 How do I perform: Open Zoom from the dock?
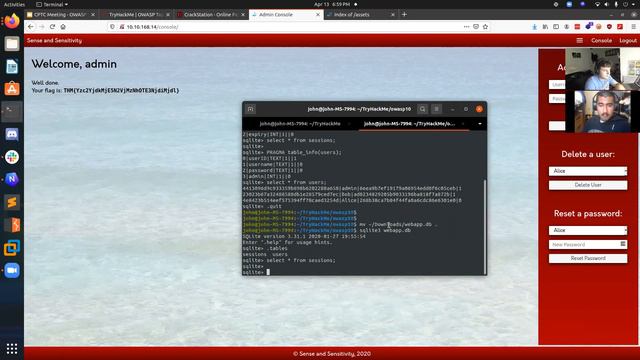[x=12, y=270]
